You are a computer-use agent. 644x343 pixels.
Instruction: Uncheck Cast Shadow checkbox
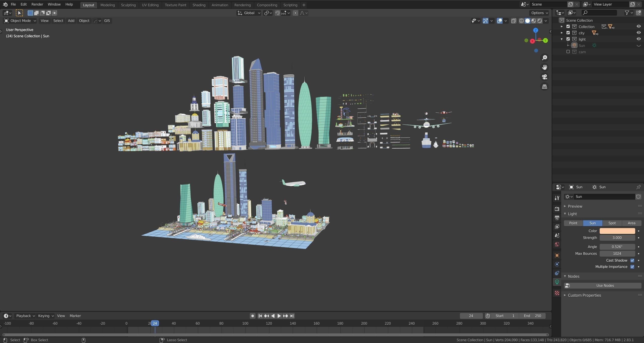pos(632,260)
